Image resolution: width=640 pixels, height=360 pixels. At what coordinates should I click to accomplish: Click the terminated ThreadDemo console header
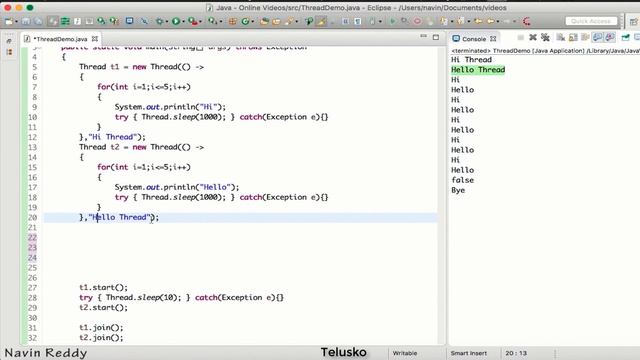[545, 51]
